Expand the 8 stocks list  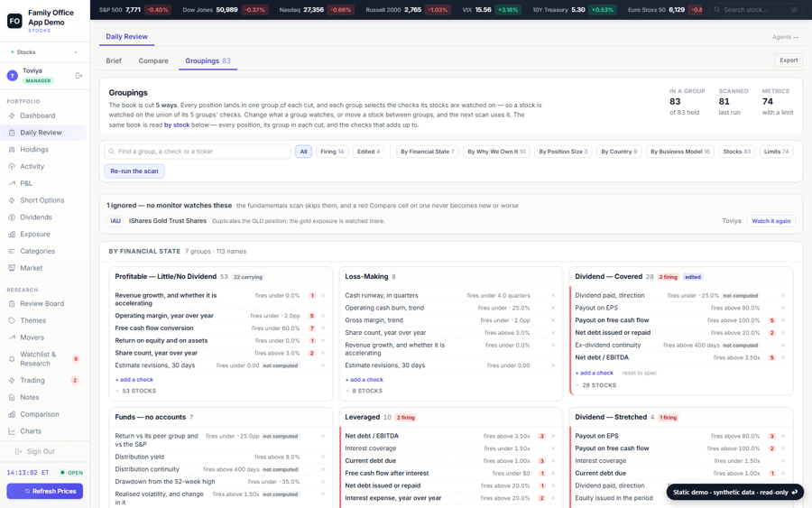point(364,391)
